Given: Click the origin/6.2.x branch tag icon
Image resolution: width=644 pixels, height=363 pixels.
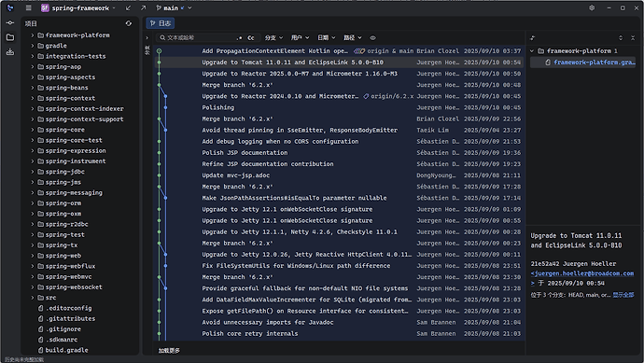Looking at the screenshot, I should 366,96.
